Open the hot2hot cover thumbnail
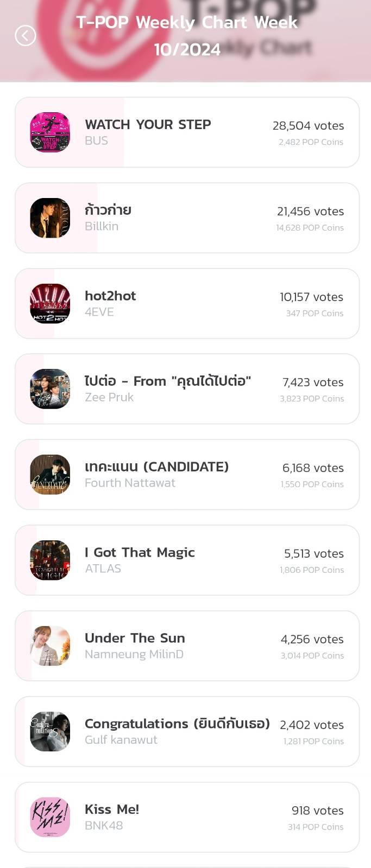Viewport: 371px width, 868px height. coord(50,304)
